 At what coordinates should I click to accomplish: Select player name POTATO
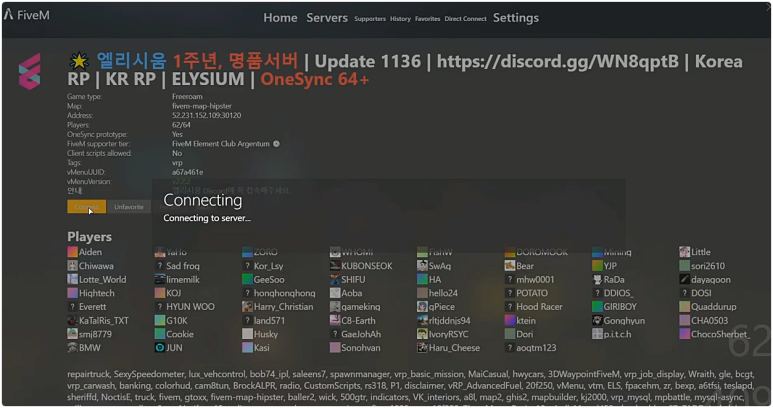click(x=532, y=293)
